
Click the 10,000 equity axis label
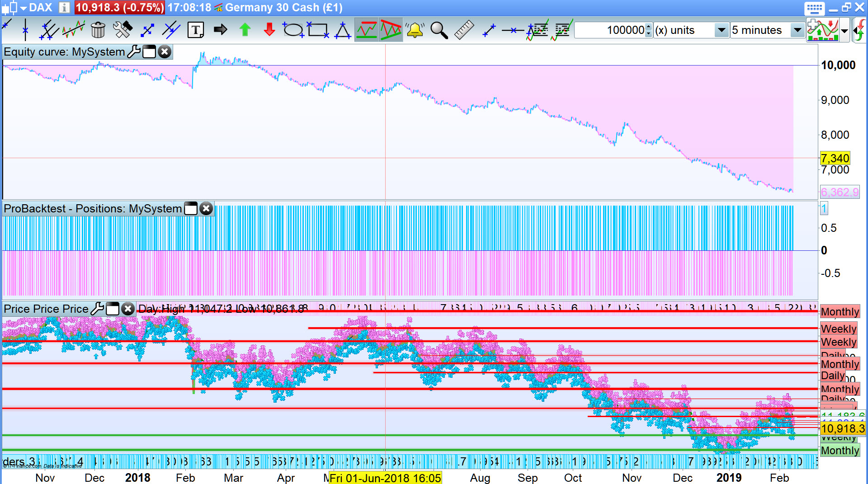tap(838, 65)
